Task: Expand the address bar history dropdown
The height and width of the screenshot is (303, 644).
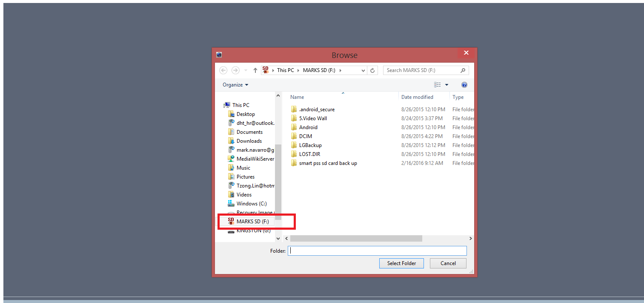Action: pos(363,70)
